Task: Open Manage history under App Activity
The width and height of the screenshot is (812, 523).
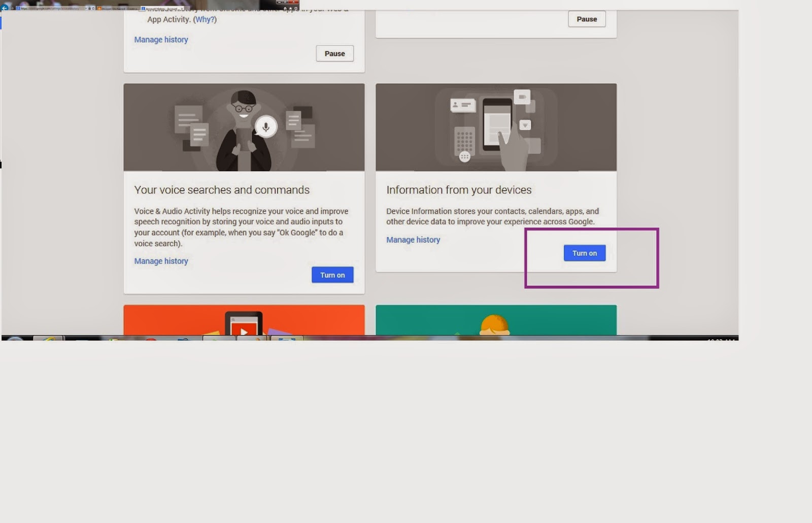Action: [161, 40]
